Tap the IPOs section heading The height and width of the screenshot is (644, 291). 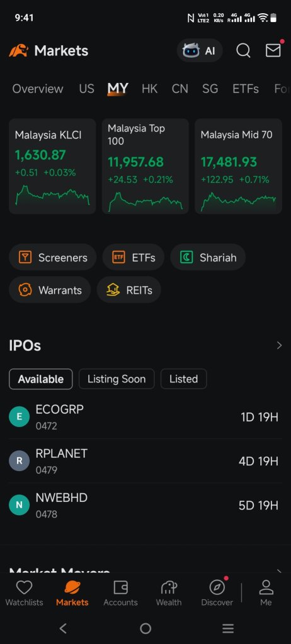pos(25,346)
